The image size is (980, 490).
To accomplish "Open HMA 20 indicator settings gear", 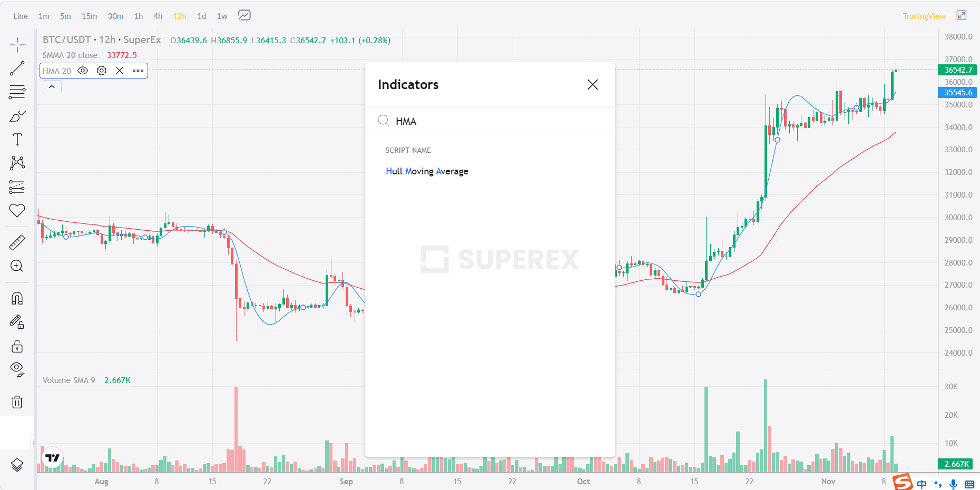I will 101,70.
